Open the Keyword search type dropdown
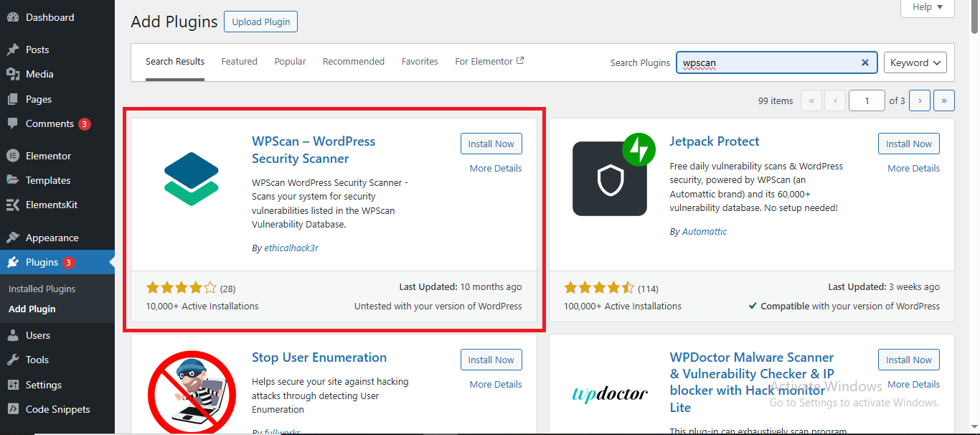 click(x=915, y=62)
